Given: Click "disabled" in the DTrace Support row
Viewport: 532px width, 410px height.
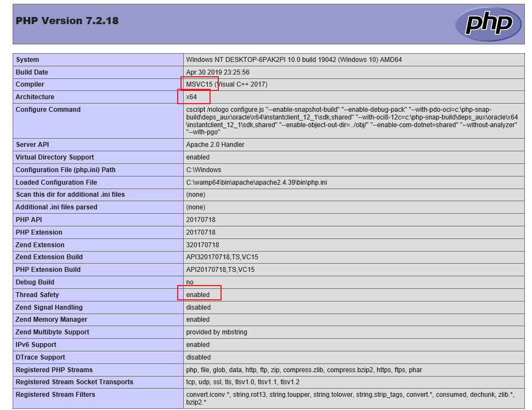Looking at the screenshot, I should pyautogui.click(x=199, y=357).
